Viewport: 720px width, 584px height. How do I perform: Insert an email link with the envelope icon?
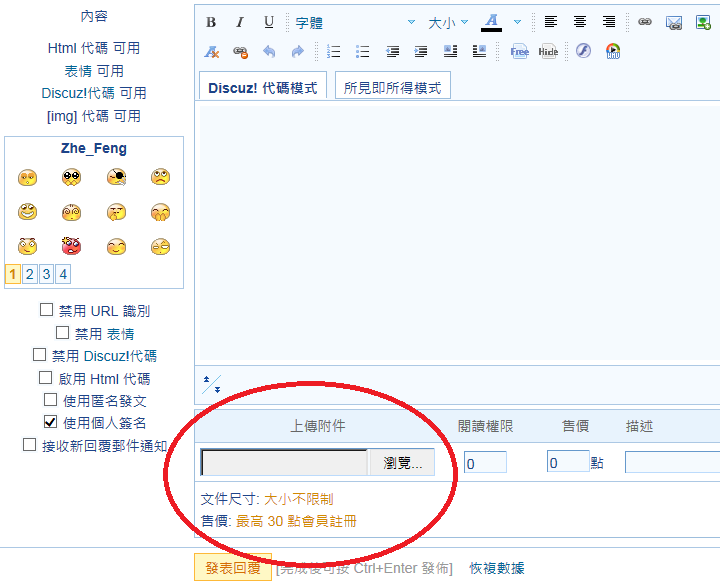(x=674, y=22)
